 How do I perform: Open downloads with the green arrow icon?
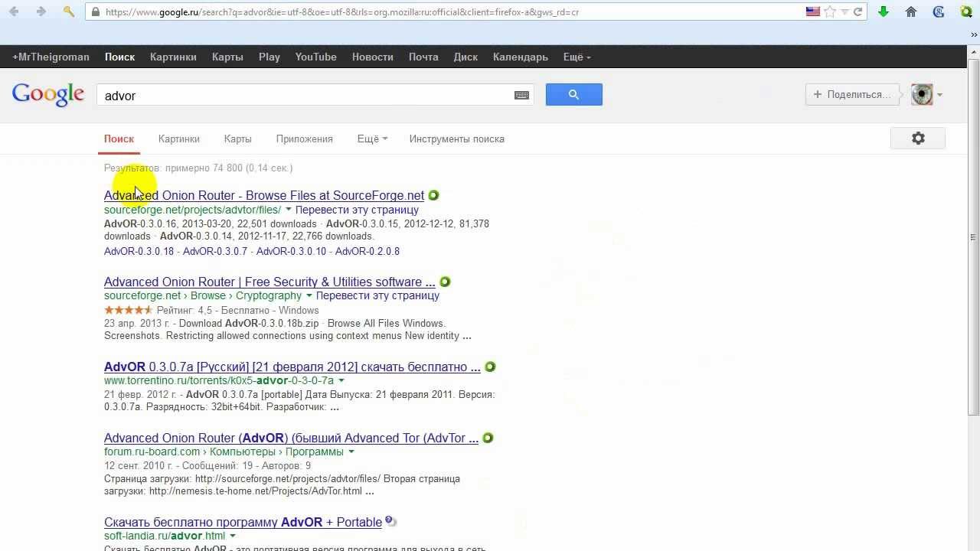tap(884, 11)
